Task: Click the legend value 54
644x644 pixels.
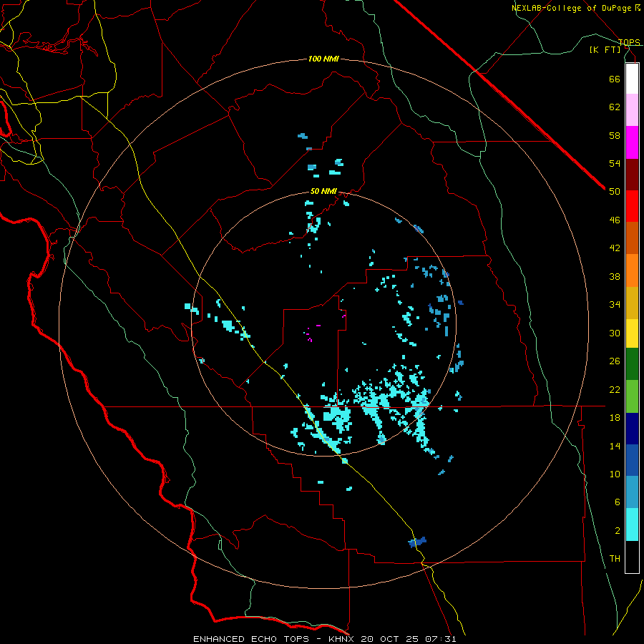Action: point(615,163)
